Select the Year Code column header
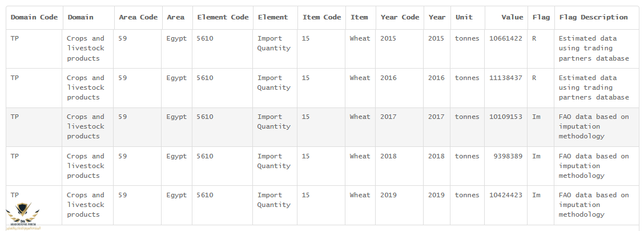 click(400, 17)
